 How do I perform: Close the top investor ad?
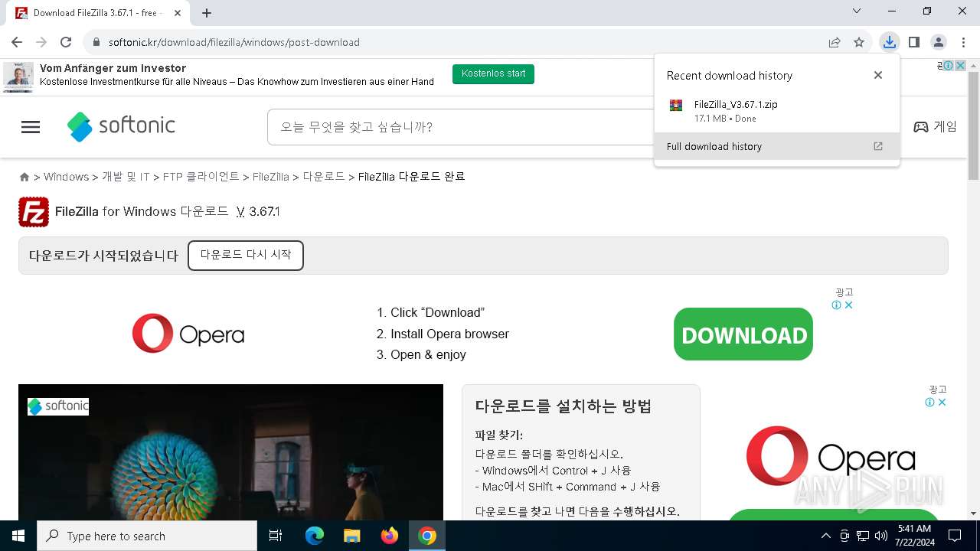[960, 66]
